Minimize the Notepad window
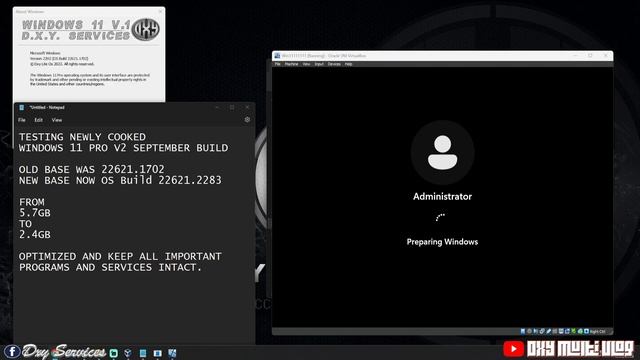The width and height of the screenshot is (640, 360). (217, 107)
